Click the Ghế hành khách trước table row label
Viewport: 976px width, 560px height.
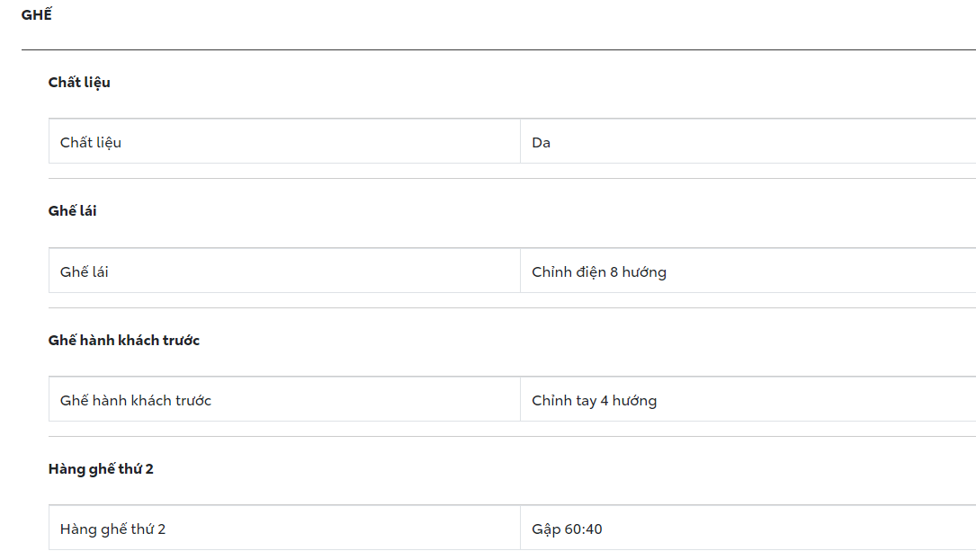[x=136, y=400]
